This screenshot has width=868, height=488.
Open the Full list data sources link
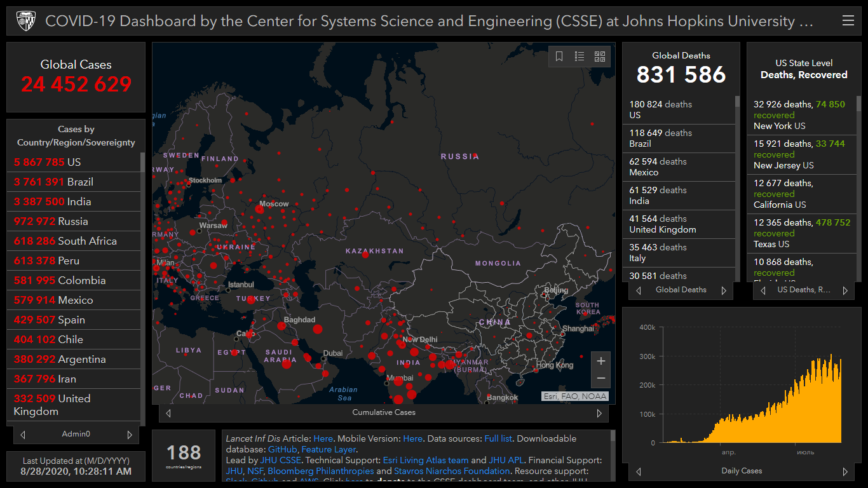(499, 438)
